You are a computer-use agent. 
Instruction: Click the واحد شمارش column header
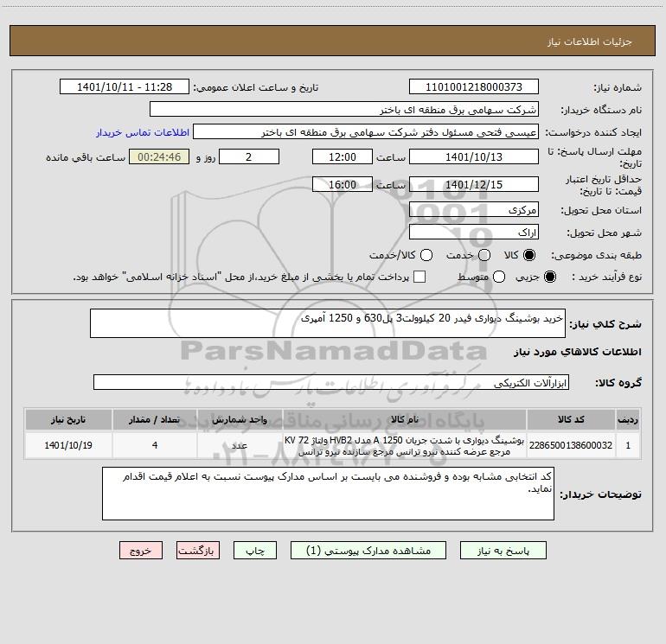click(240, 420)
